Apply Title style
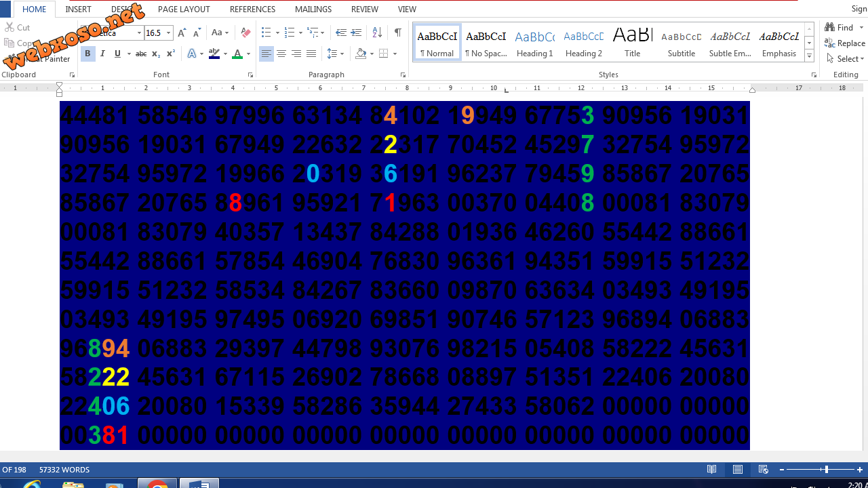The image size is (868, 488). (633, 42)
